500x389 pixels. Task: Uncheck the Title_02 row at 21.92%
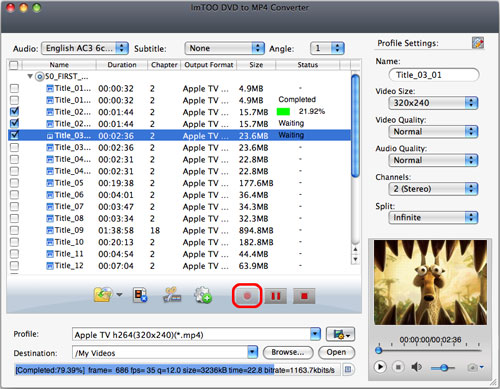[14, 112]
